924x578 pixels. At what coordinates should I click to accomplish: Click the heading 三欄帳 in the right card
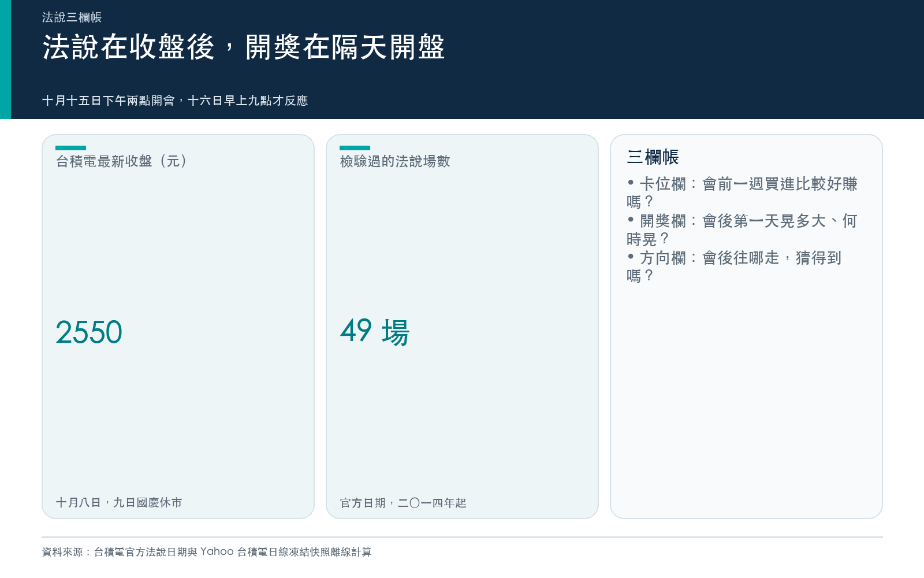tap(653, 157)
